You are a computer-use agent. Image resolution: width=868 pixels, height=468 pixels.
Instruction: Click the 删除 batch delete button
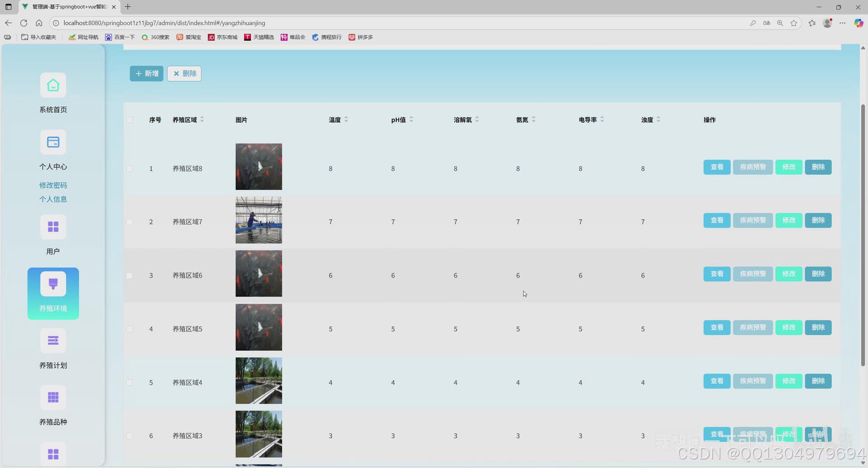184,74
